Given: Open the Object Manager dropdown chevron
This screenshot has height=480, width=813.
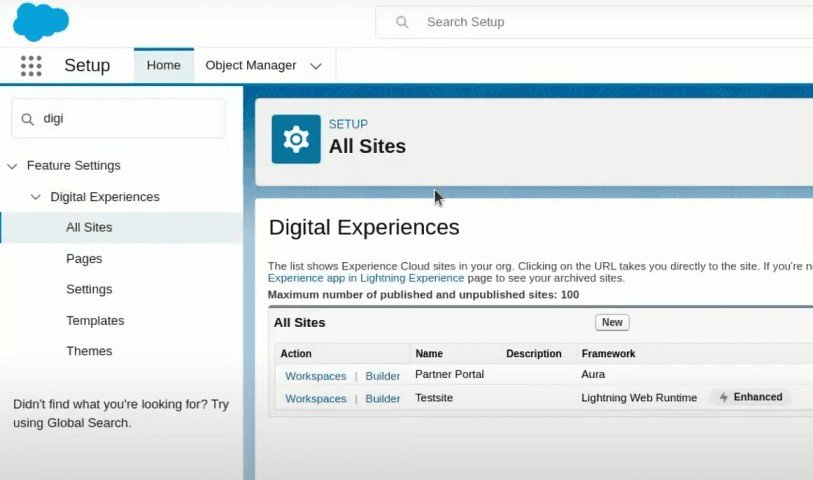Looking at the screenshot, I should point(316,66).
